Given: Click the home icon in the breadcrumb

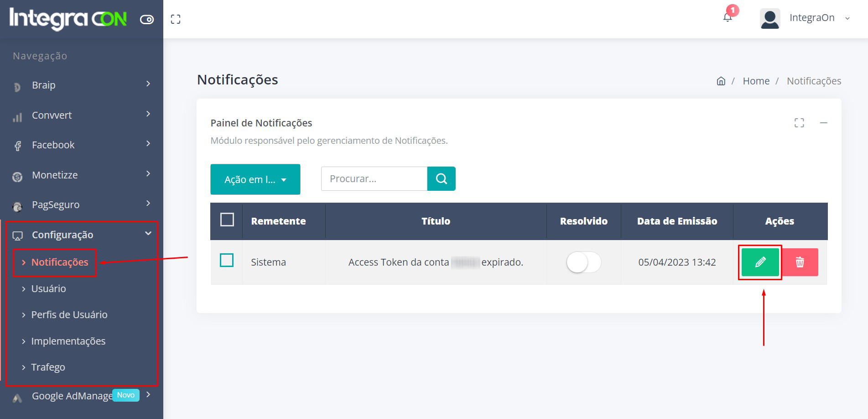Looking at the screenshot, I should [721, 81].
